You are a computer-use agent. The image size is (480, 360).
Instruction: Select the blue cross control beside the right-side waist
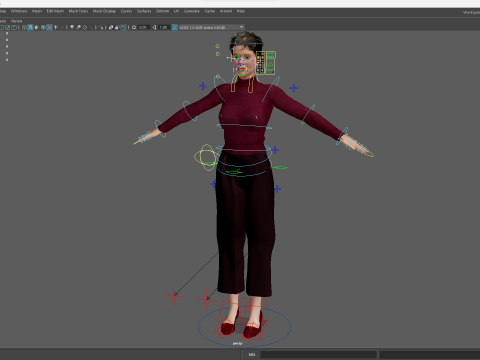(x=275, y=150)
